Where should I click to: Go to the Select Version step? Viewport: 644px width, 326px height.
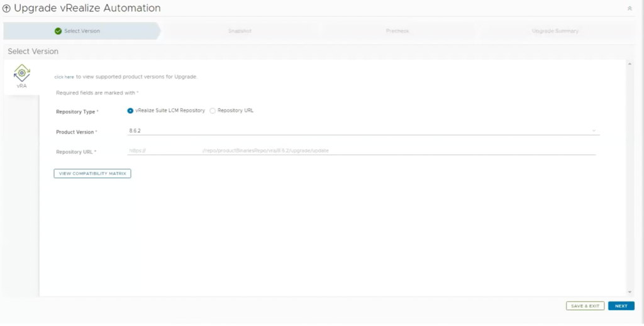click(x=82, y=31)
